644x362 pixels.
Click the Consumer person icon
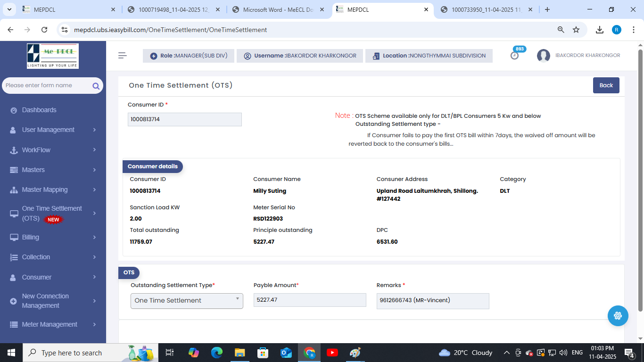coord(13,278)
